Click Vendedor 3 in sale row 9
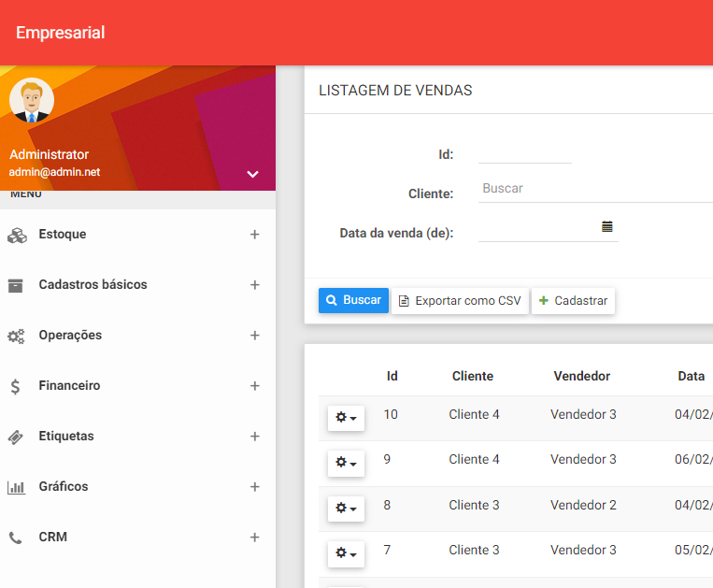 point(583,459)
